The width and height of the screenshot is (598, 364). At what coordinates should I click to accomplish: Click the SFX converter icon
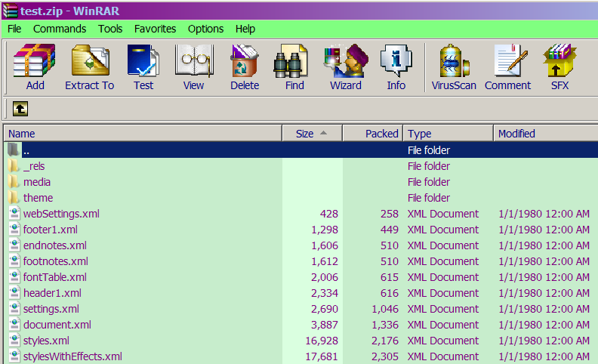click(x=559, y=61)
